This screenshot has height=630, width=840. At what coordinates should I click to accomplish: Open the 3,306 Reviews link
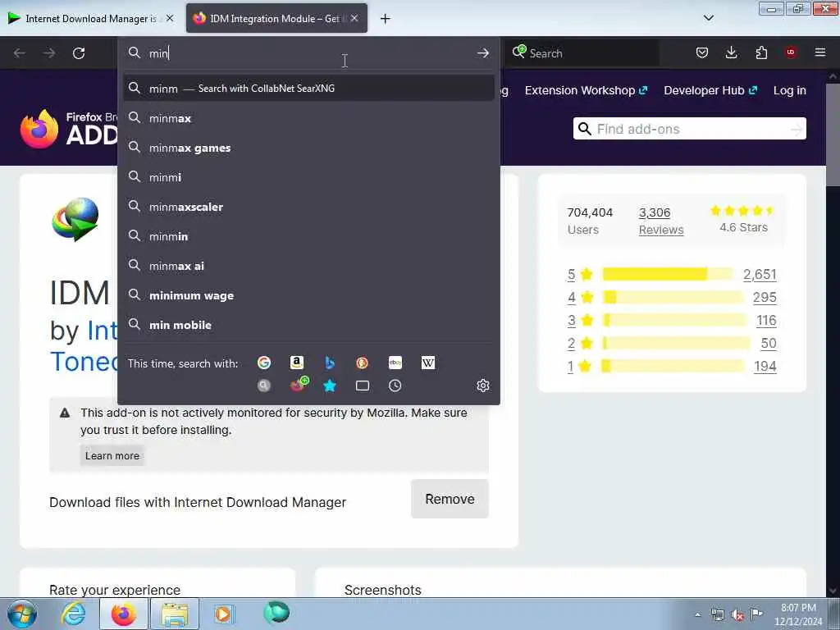pos(661,221)
